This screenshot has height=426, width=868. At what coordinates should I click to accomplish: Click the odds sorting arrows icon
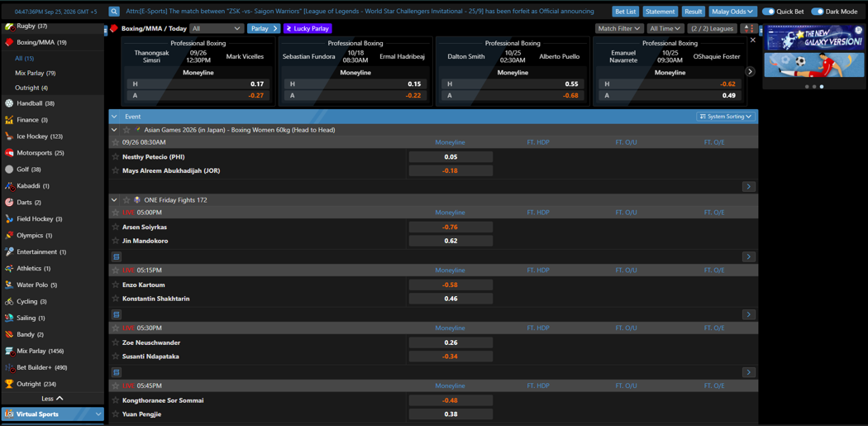point(749,28)
